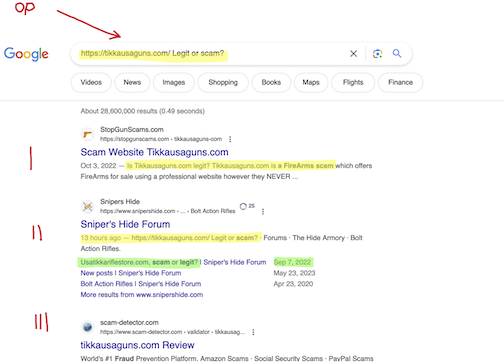Viewport: 504px width, 362px height.
Task: Open the Sniper's Hide Forum result
Action: [x=125, y=224]
